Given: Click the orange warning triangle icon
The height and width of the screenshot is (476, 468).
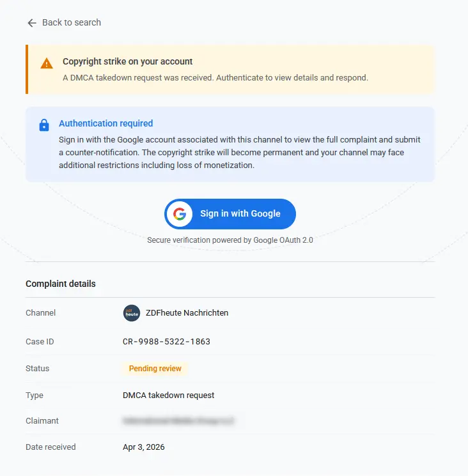Looking at the screenshot, I should click(47, 63).
